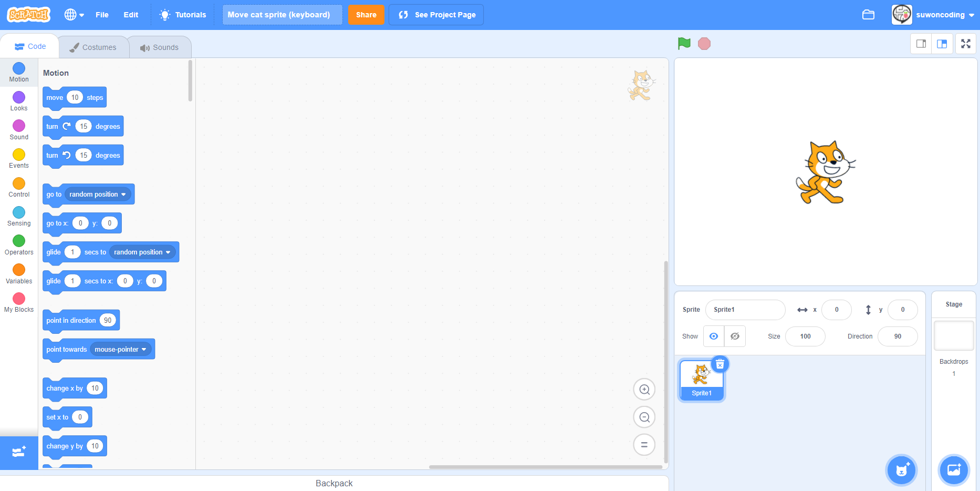Click the sprite y position field

click(903, 310)
